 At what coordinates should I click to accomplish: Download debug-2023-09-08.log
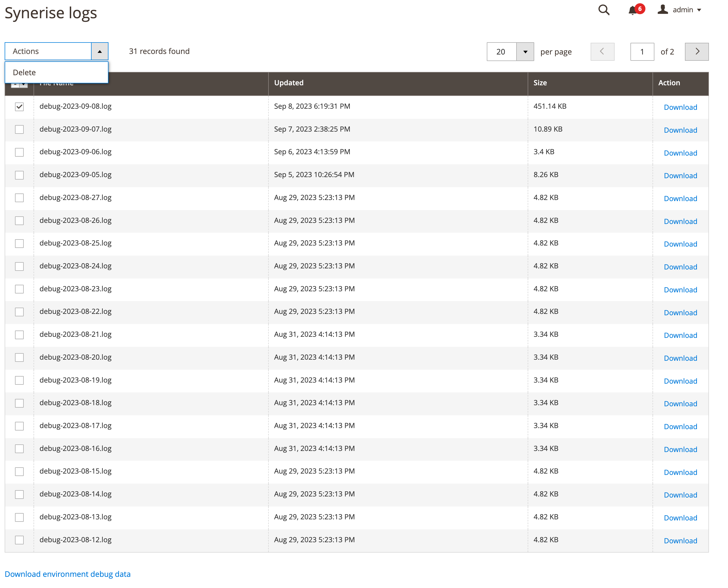click(680, 107)
